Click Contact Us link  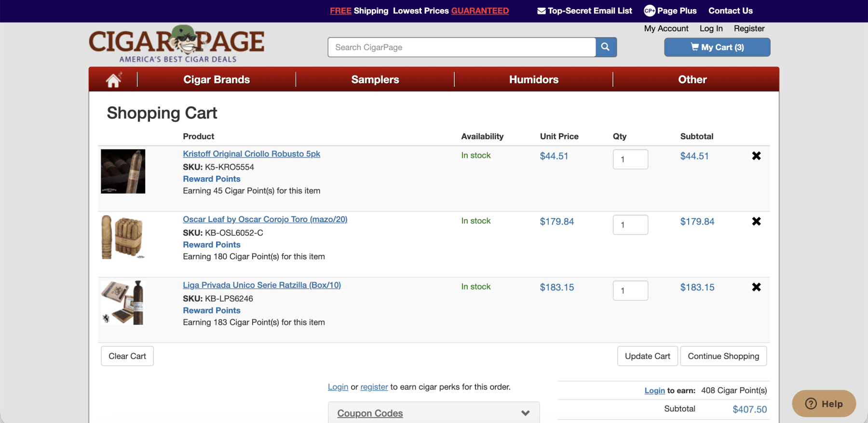[x=731, y=11]
